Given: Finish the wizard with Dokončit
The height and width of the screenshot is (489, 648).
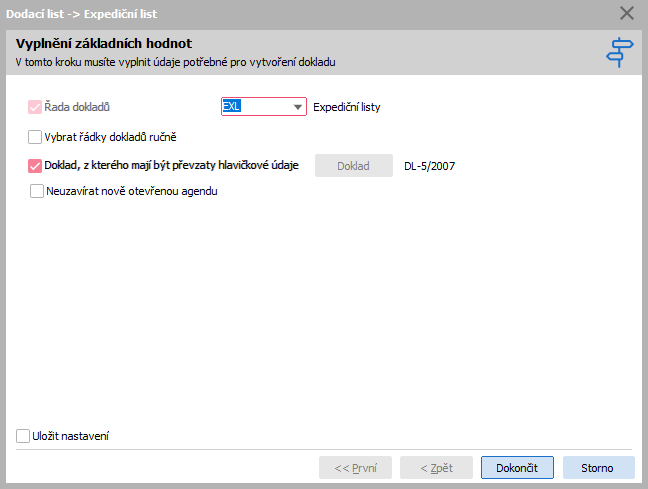Looking at the screenshot, I should coord(517,468).
